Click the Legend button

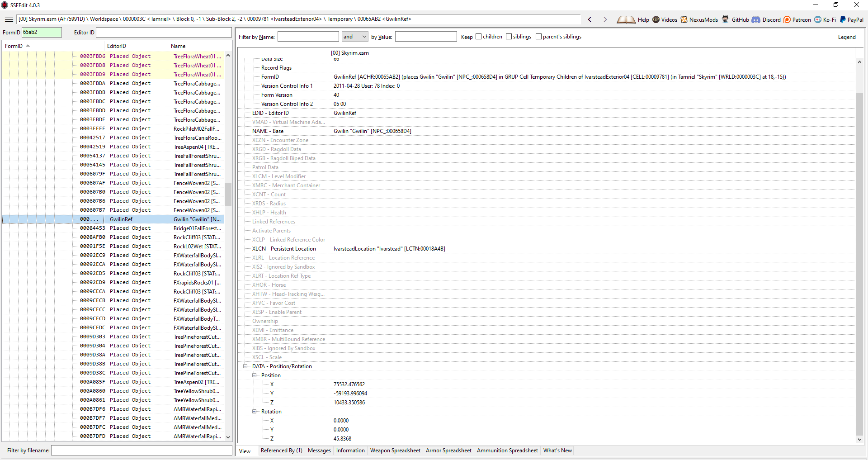tap(847, 37)
